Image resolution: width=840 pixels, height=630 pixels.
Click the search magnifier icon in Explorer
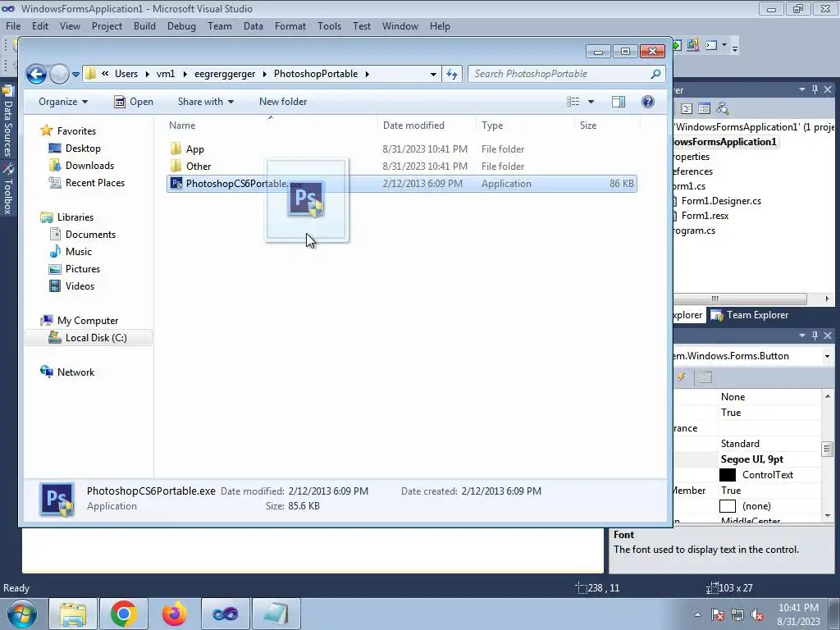coord(655,74)
